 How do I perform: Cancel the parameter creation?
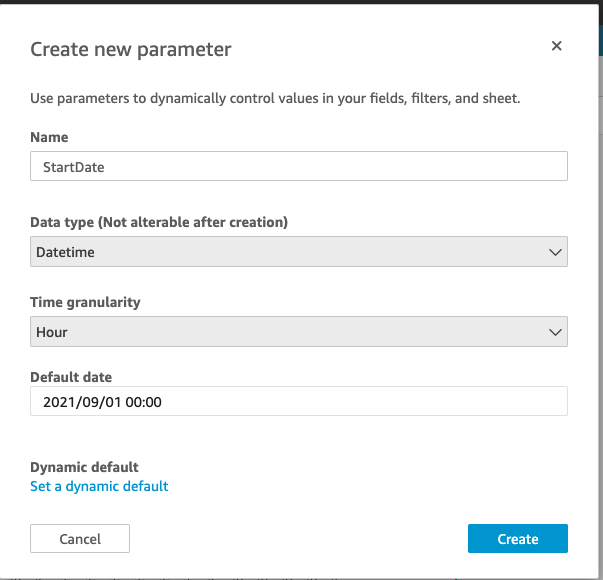[80, 538]
